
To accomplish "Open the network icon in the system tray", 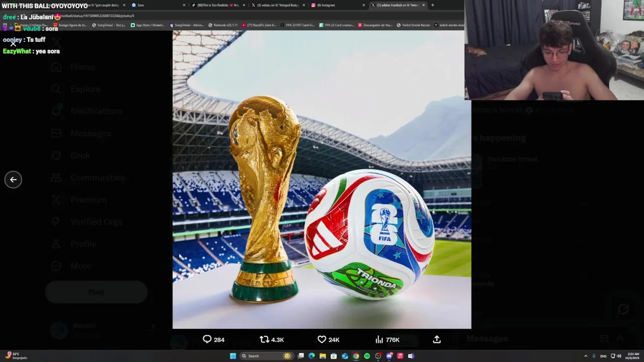I will [612, 356].
